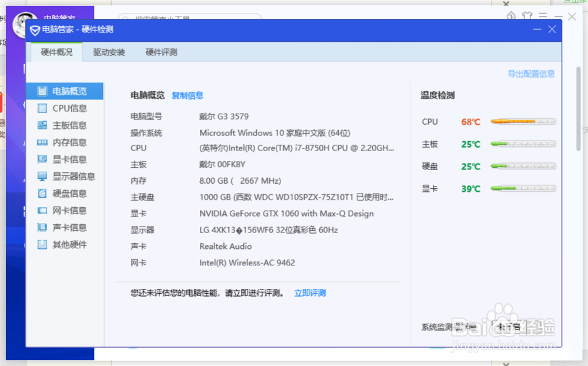Click the 硬盘 temperature bar
Screen dimensions: 588x366
[523, 166]
